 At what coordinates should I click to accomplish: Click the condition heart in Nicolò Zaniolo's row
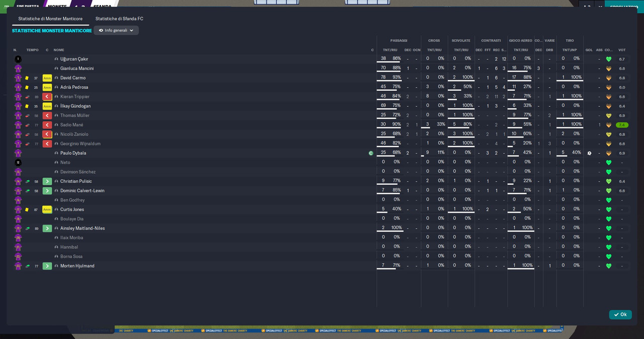pos(609,134)
